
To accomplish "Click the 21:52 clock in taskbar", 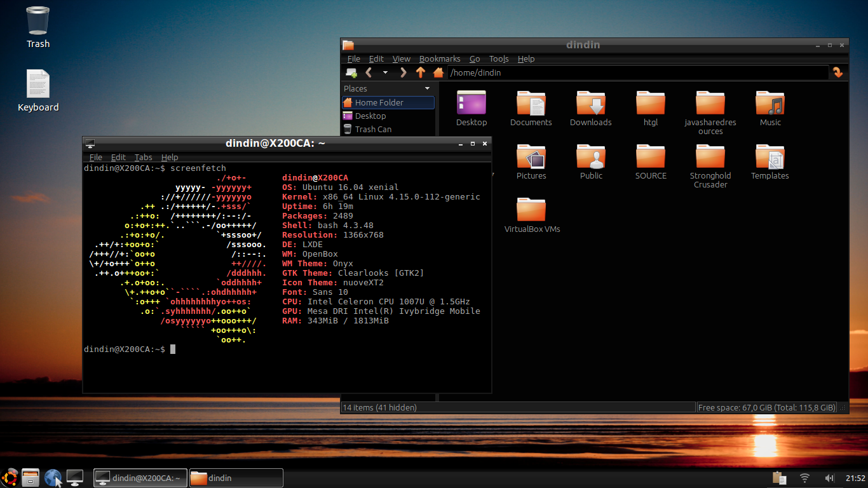I will [x=855, y=478].
